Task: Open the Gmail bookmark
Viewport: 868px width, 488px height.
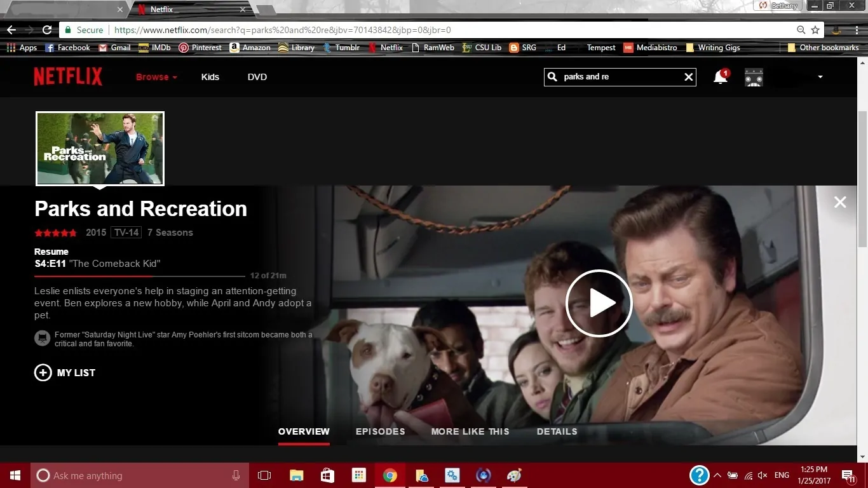Action: pos(114,48)
